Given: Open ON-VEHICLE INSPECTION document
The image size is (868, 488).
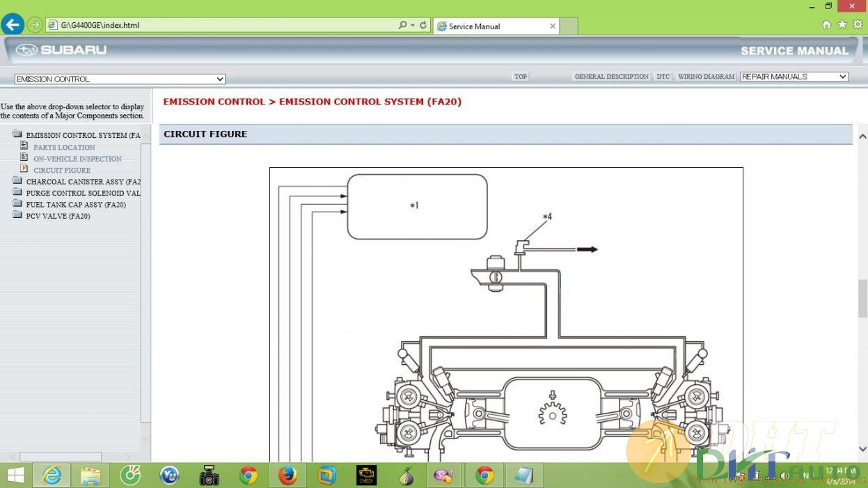Looking at the screenshot, I should pyautogui.click(x=77, y=159).
